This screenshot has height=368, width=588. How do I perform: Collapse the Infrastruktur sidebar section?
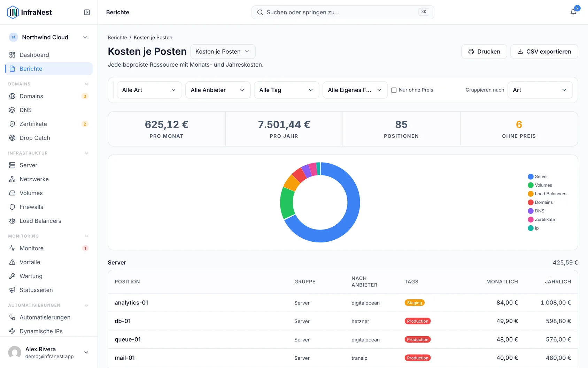click(x=86, y=153)
